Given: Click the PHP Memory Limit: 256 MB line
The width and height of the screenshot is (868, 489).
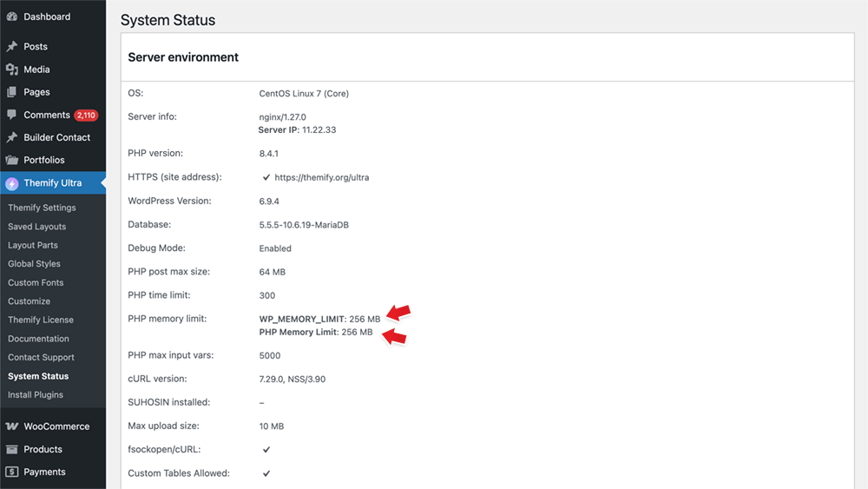Looking at the screenshot, I should [x=316, y=333].
